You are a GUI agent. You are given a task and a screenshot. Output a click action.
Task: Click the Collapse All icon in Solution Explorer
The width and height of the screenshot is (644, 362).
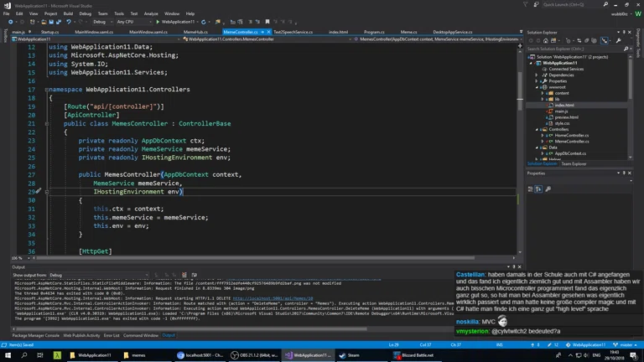[x=585, y=40]
